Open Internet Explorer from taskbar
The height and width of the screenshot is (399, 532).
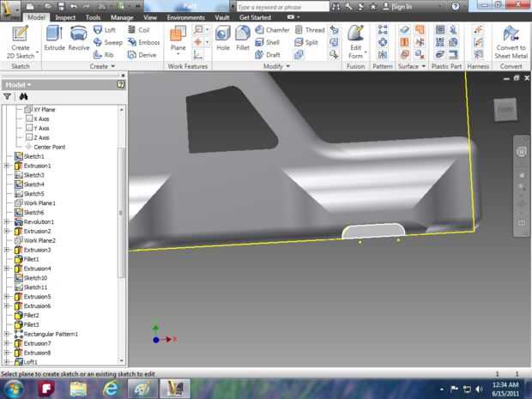tap(111, 389)
